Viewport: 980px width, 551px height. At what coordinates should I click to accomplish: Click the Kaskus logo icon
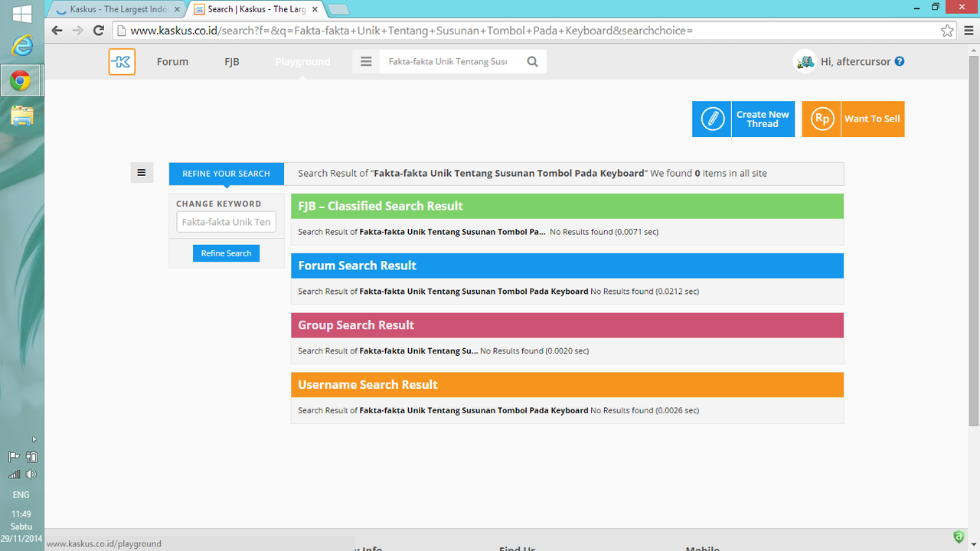pos(122,62)
